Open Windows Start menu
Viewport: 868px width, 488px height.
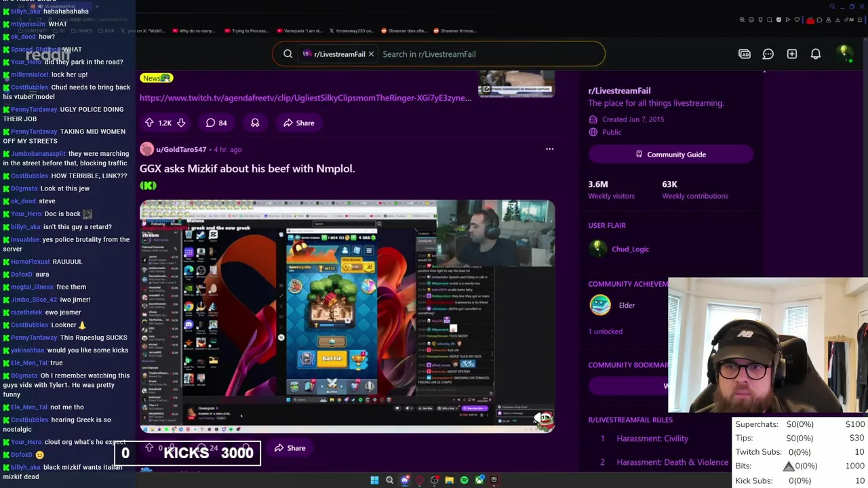[374, 480]
